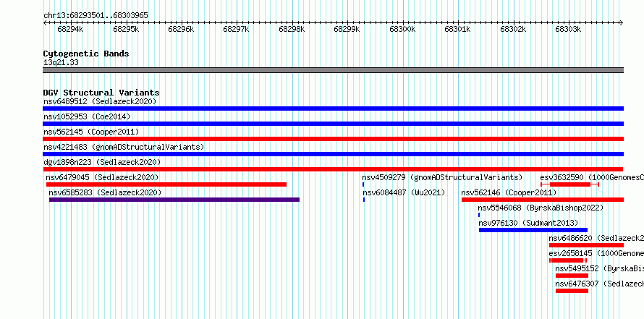Click the 68298k ruler label
The image size is (644, 319).
click(x=292, y=29)
